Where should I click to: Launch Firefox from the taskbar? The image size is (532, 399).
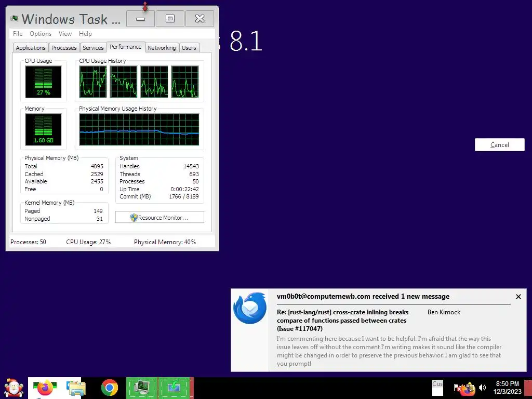coord(45,388)
